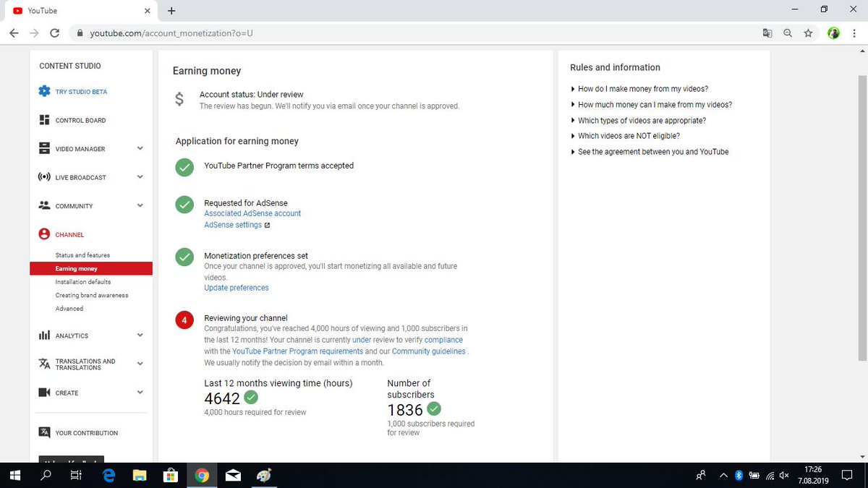This screenshot has width=868, height=488.
Task: Open a new browser tab
Action: [x=171, y=11]
